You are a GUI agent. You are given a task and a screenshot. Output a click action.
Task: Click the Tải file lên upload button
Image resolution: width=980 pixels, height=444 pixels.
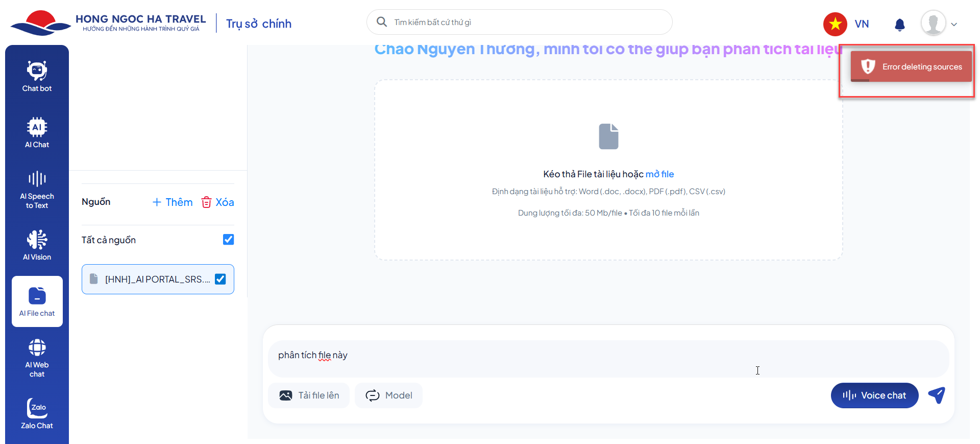coord(309,395)
